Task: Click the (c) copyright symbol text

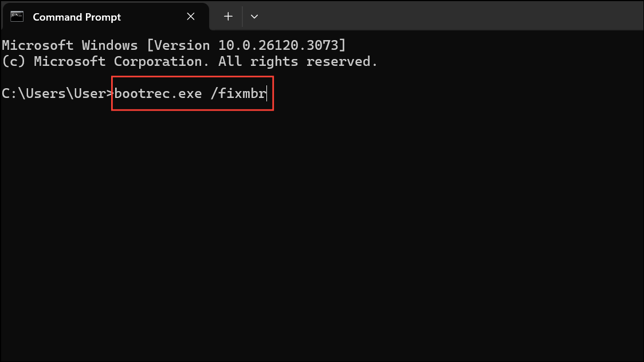Action: pos(14,61)
